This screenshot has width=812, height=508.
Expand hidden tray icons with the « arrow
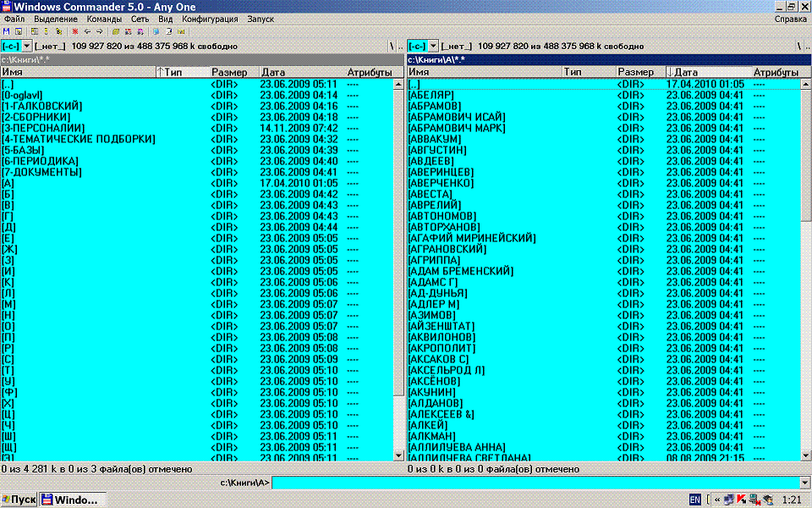717,500
